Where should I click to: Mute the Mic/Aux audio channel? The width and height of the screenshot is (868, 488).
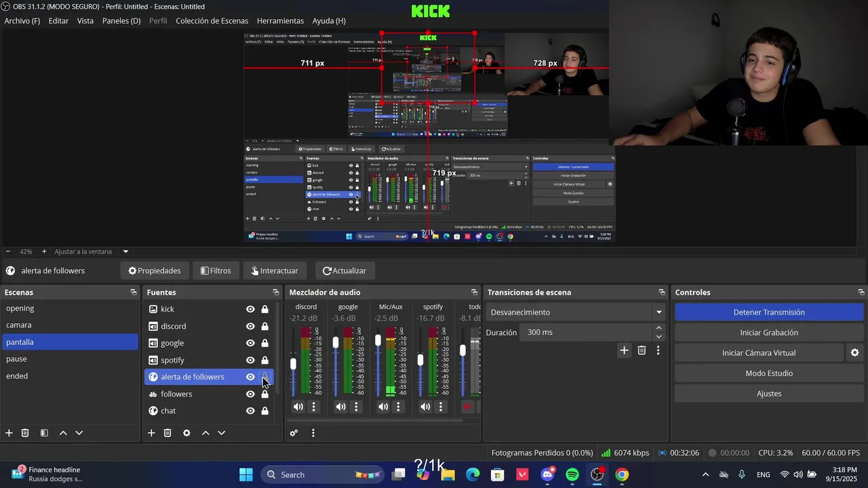pyautogui.click(x=383, y=407)
